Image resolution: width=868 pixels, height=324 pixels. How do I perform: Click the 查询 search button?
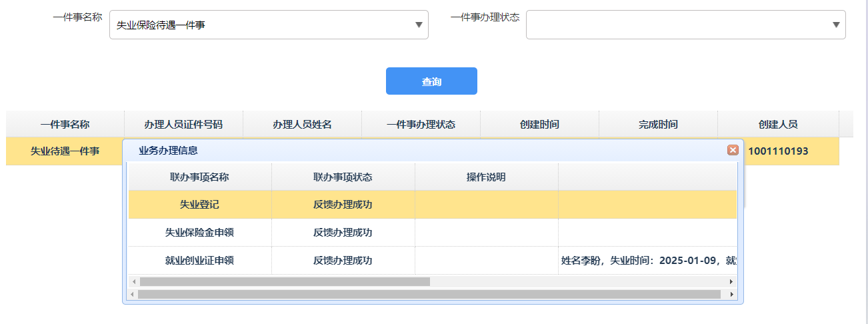click(x=431, y=81)
